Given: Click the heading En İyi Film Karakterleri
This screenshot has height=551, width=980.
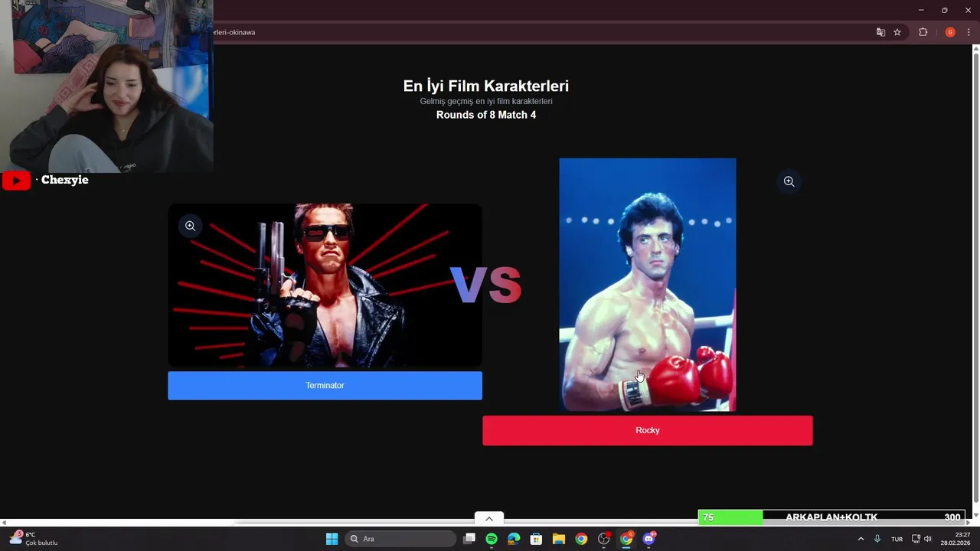Looking at the screenshot, I should tap(486, 86).
